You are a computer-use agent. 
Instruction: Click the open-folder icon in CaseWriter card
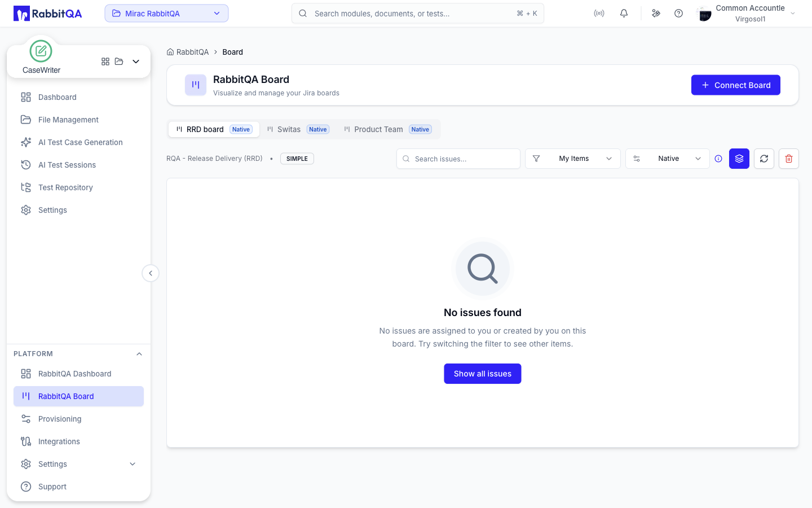119,62
